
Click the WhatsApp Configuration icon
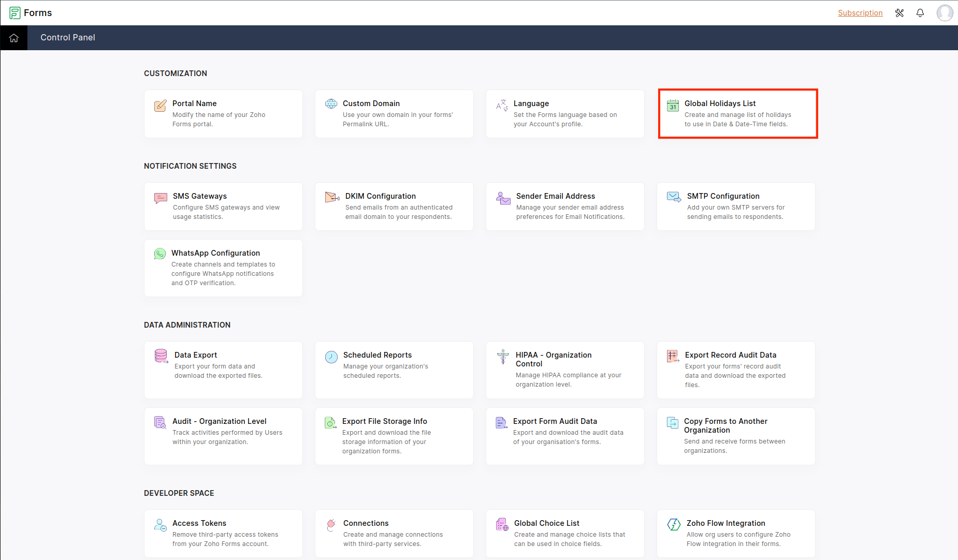tap(160, 254)
